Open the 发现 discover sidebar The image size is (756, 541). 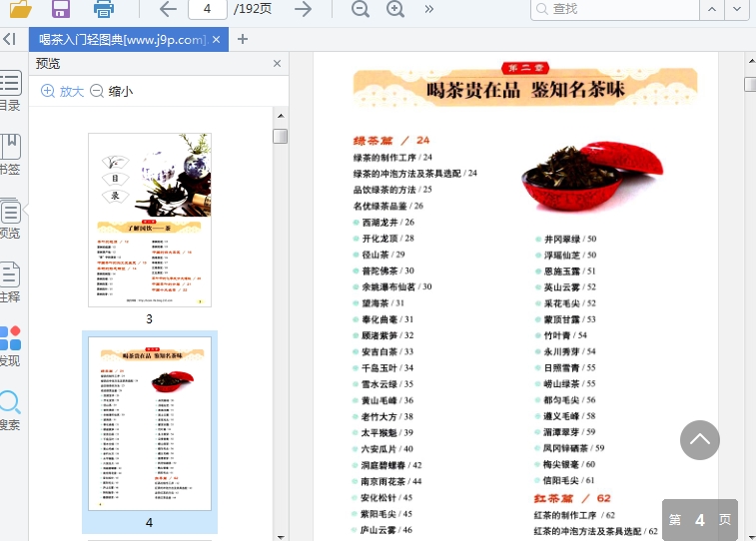(x=10, y=346)
